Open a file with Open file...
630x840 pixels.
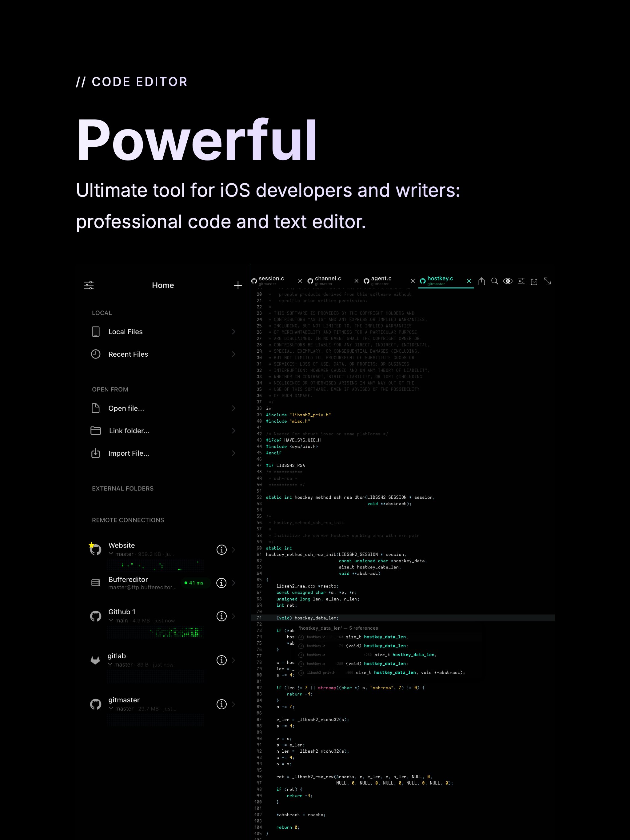pos(126,408)
